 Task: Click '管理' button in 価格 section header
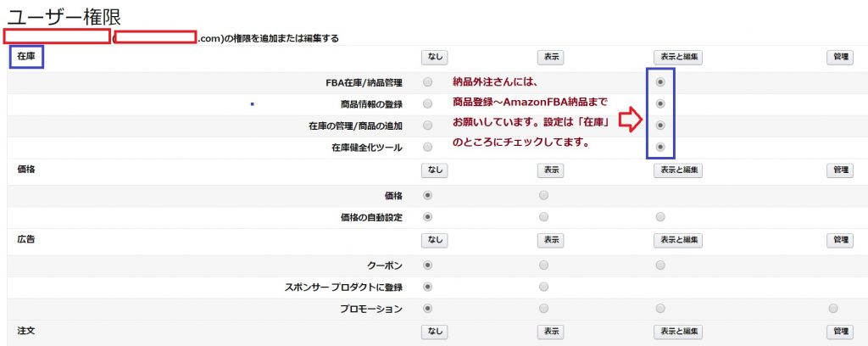[x=840, y=170]
